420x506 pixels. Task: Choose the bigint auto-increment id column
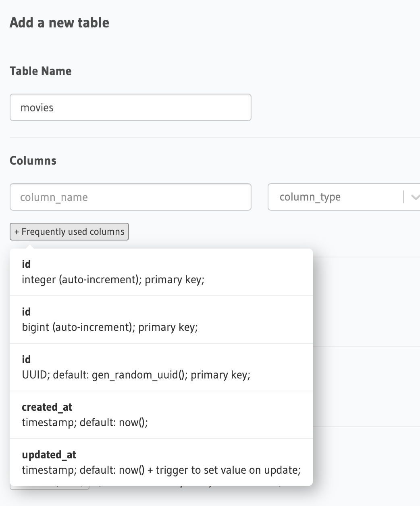click(161, 320)
